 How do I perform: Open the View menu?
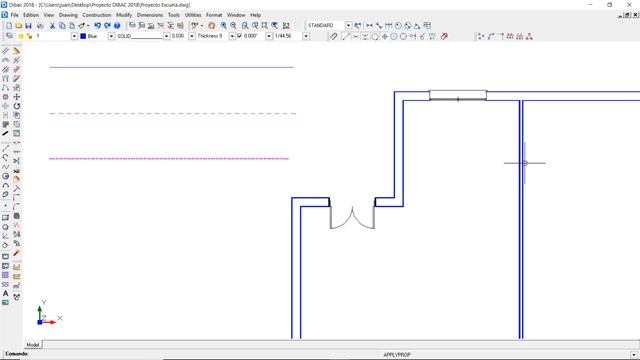[49, 15]
